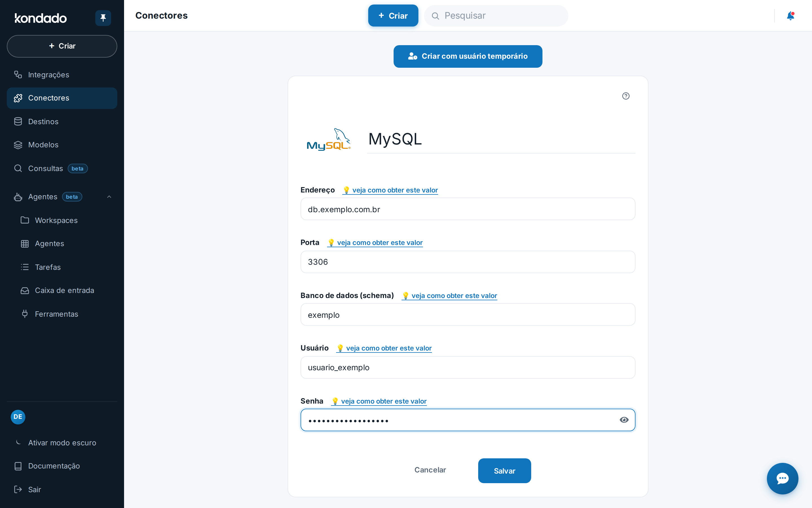Click Criar com usuário temporário

(468, 56)
